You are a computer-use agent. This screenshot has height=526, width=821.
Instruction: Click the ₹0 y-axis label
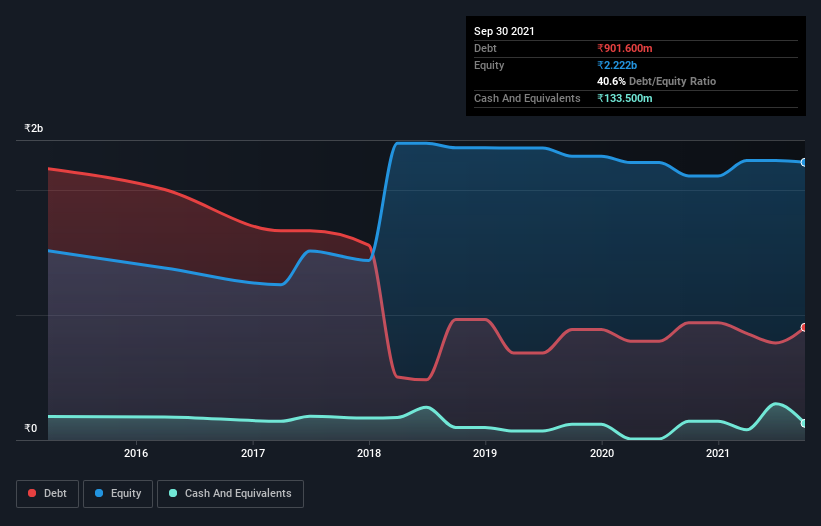[31, 428]
